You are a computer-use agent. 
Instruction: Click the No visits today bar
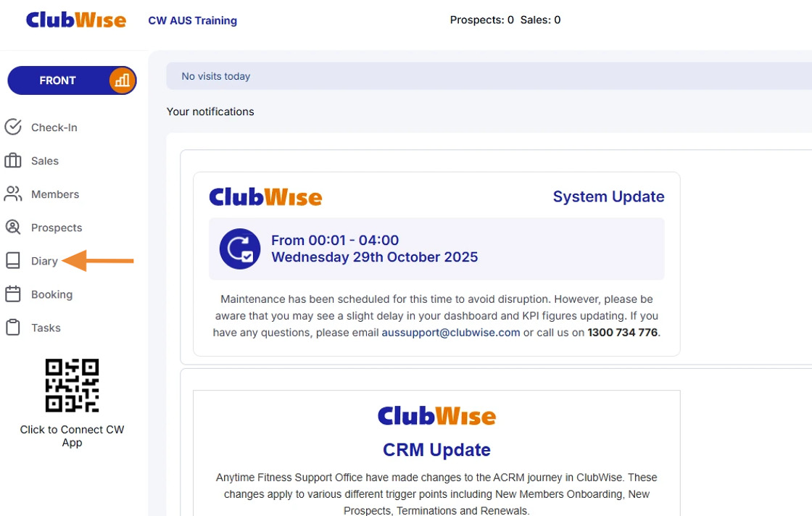[489, 76]
